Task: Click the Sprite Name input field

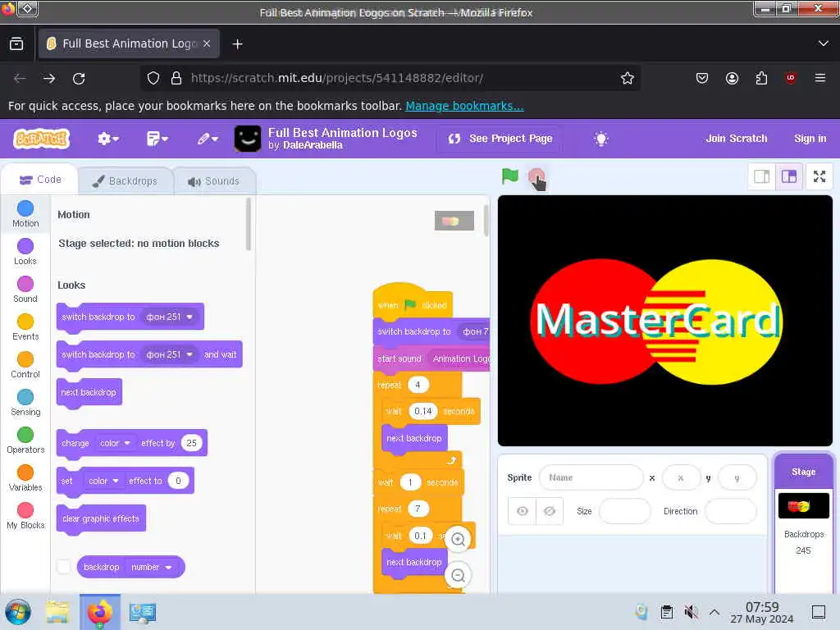Action: tap(591, 477)
